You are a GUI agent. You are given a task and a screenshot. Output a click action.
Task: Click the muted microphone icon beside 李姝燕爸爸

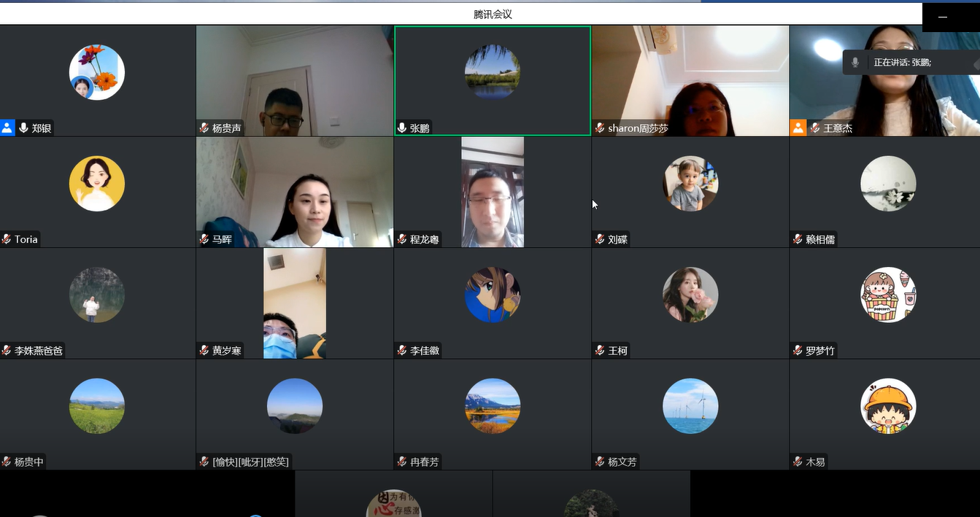pyautogui.click(x=7, y=351)
